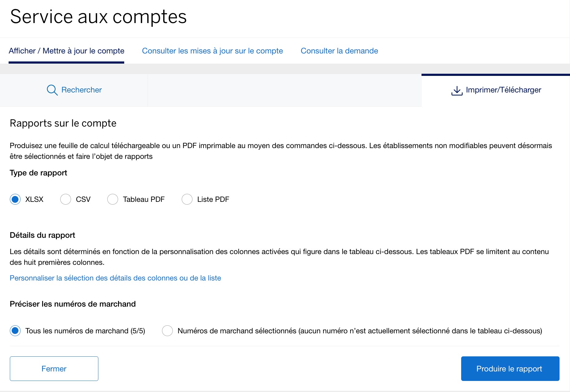Click the Fermer button
This screenshot has width=570, height=392.
54,368
